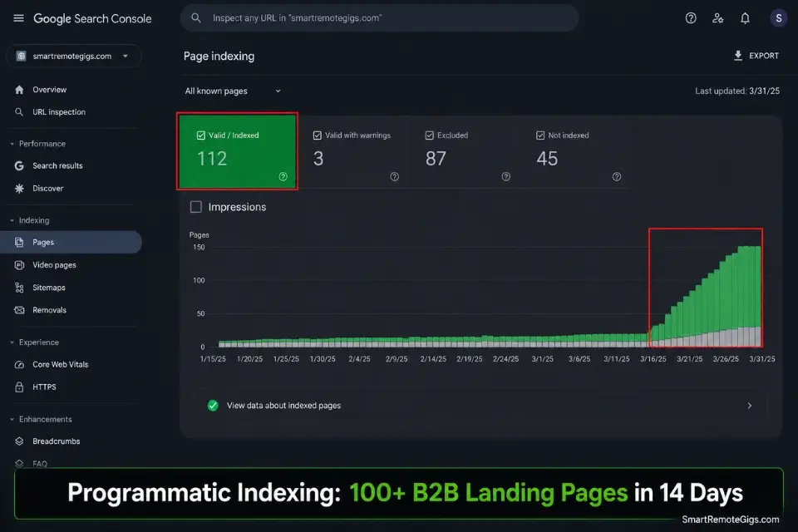Open the notifications bell
The image size is (798, 532).
click(x=745, y=18)
